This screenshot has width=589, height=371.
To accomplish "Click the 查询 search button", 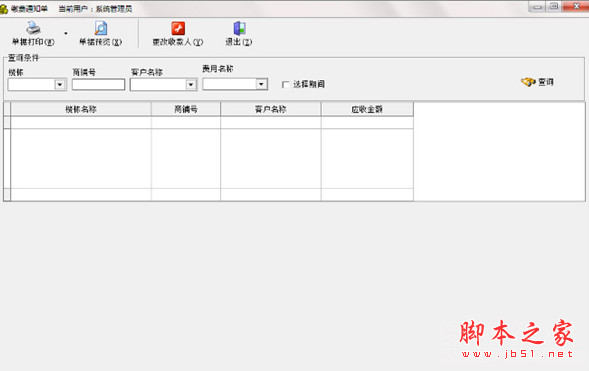I will (x=537, y=82).
